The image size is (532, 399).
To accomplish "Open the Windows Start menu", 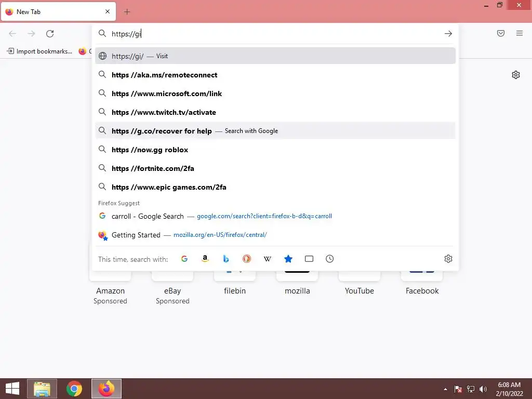I will 12,389.
